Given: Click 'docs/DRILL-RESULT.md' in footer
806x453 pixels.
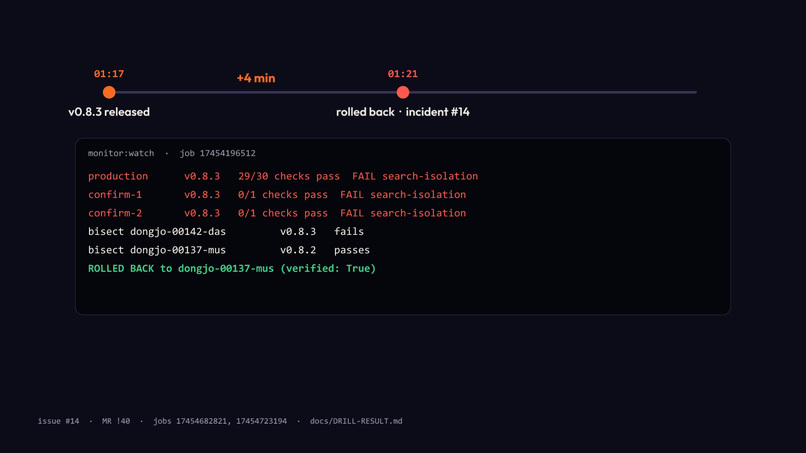Looking at the screenshot, I should (x=356, y=421).
